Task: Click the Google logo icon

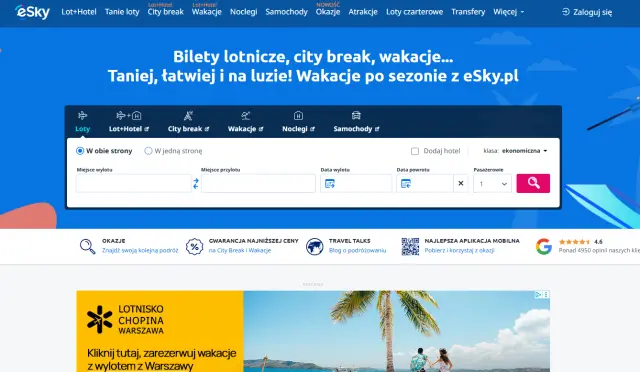Action: coord(544,247)
